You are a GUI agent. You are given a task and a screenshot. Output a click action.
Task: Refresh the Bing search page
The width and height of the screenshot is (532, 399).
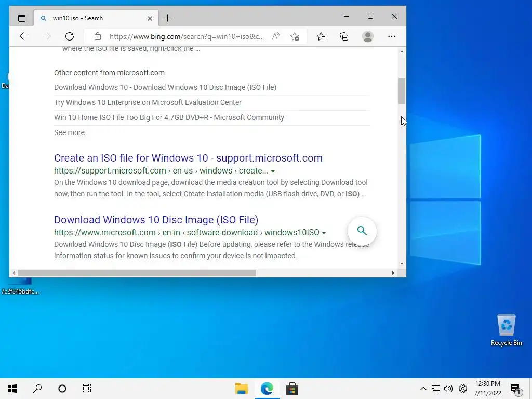coord(70,36)
